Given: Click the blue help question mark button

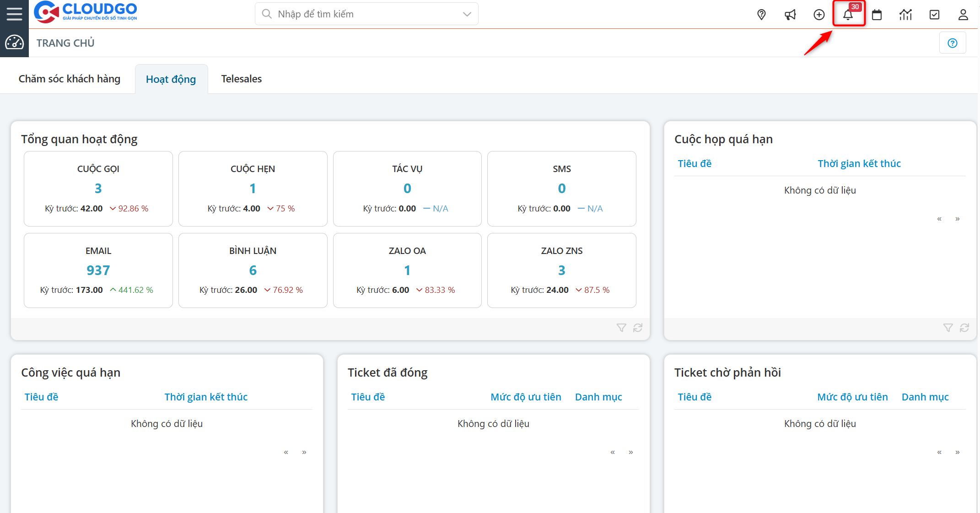Looking at the screenshot, I should pyautogui.click(x=952, y=43).
